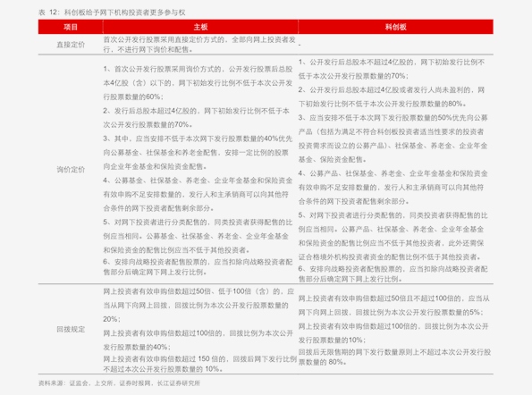The image size is (532, 395).
Task: Click 主板 回拨 text mentioning 20%
Action: [198, 305]
